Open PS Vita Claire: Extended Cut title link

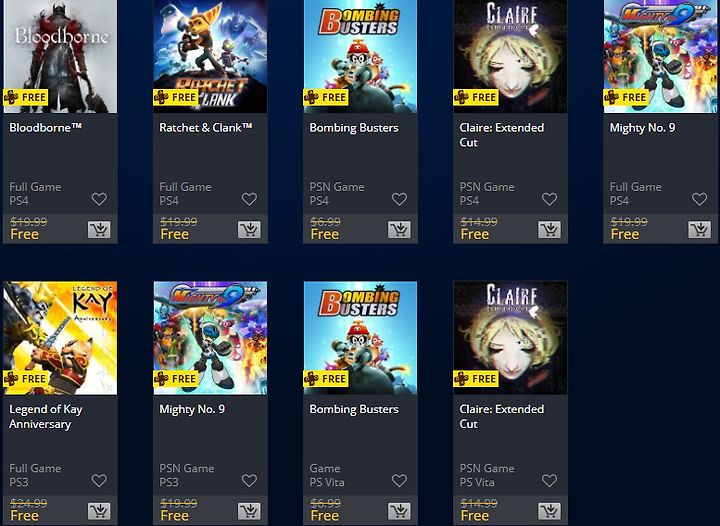click(x=501, y=416)
